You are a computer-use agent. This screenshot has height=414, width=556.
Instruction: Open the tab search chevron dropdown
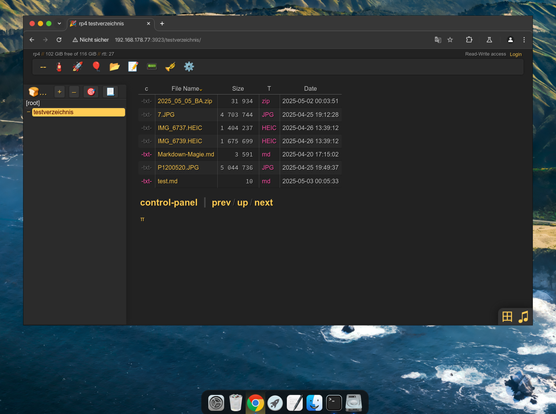tap(59, 24)
